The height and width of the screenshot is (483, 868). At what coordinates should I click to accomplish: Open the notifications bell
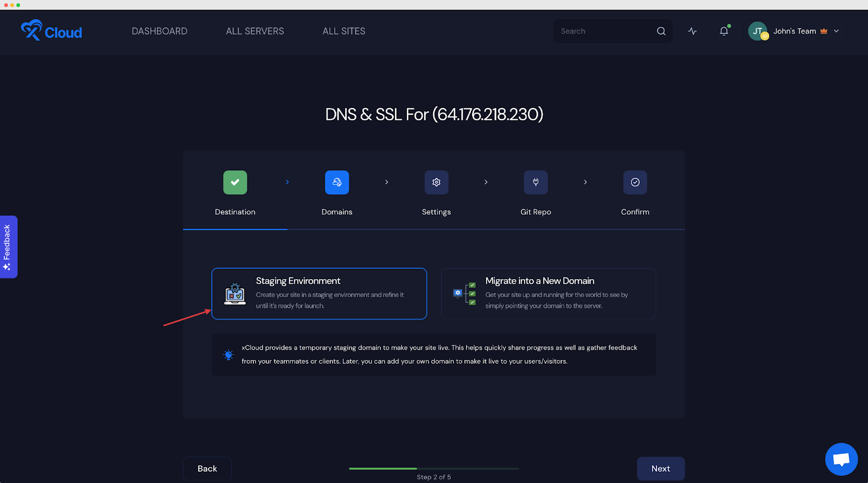tap(724, 31)
